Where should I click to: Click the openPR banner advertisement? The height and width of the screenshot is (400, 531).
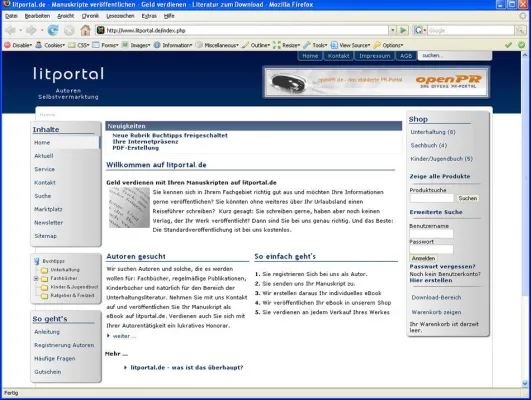[376, 82]
